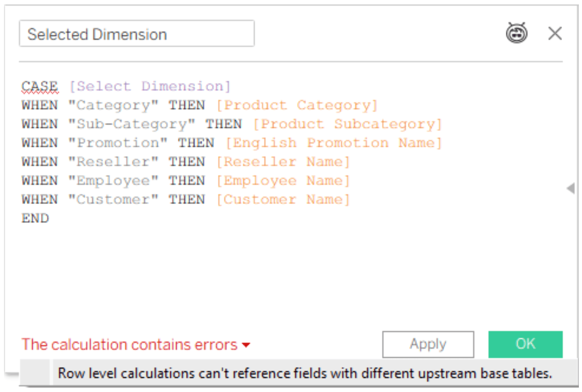Select the [Reseller Name] field reference
This screenshot has height=392, width=582.
[x=283, y=162]
